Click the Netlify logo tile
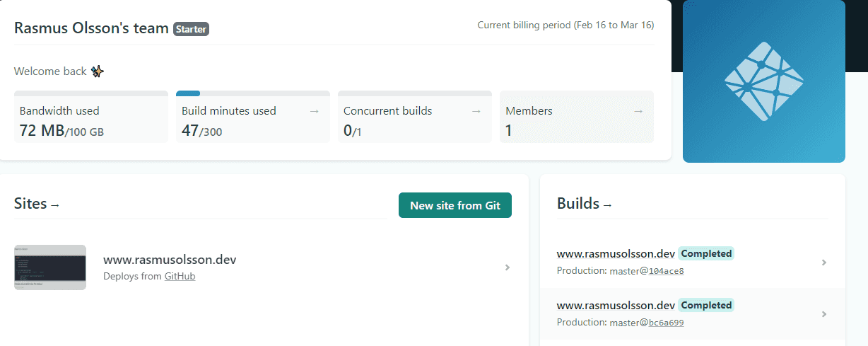The image size is (868, 346). (764, 81)
